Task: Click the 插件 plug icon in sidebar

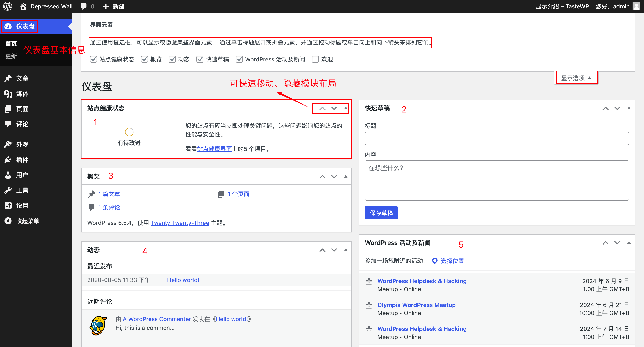Action: click(x=8, y=159)
